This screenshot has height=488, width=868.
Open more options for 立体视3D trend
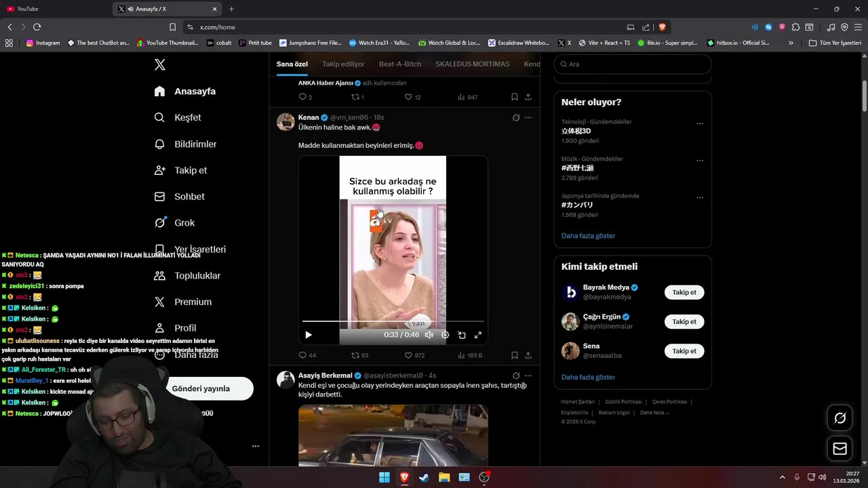point(700,123)
